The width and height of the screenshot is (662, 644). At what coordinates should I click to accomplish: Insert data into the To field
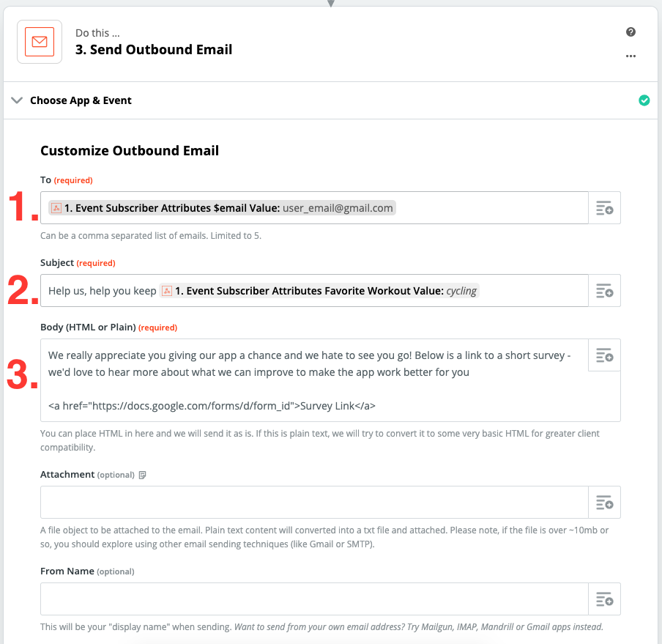604,208
